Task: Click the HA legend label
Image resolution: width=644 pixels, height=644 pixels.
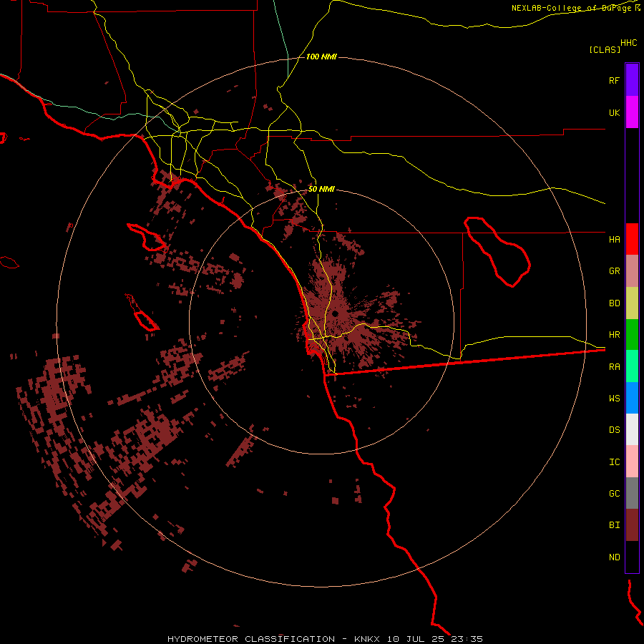Action: pyautogui.click(x=614, y=240)
